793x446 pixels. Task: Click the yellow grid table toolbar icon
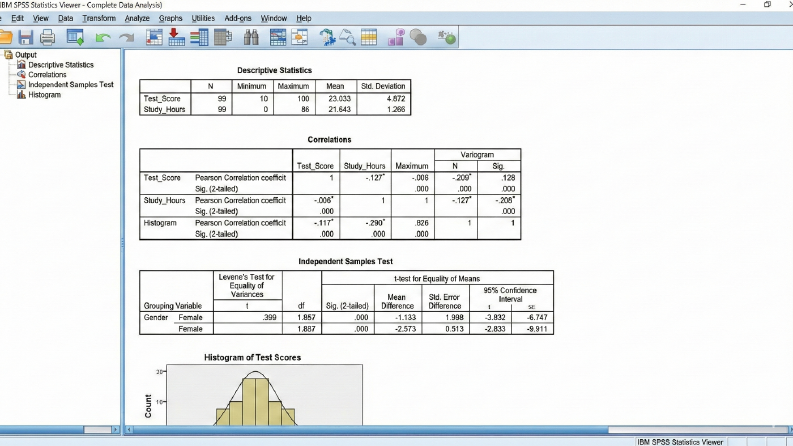(x=369, y=37)
